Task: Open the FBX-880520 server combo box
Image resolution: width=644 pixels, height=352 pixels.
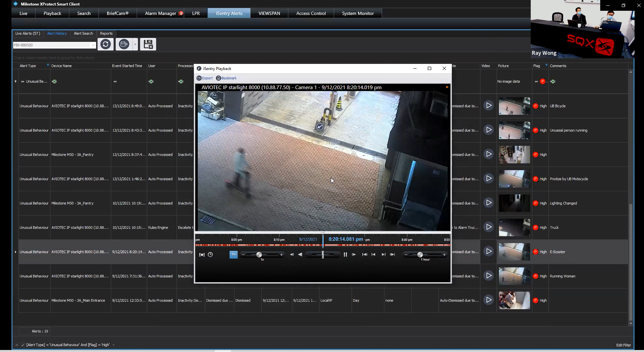Action: click(x=55, y=45)
